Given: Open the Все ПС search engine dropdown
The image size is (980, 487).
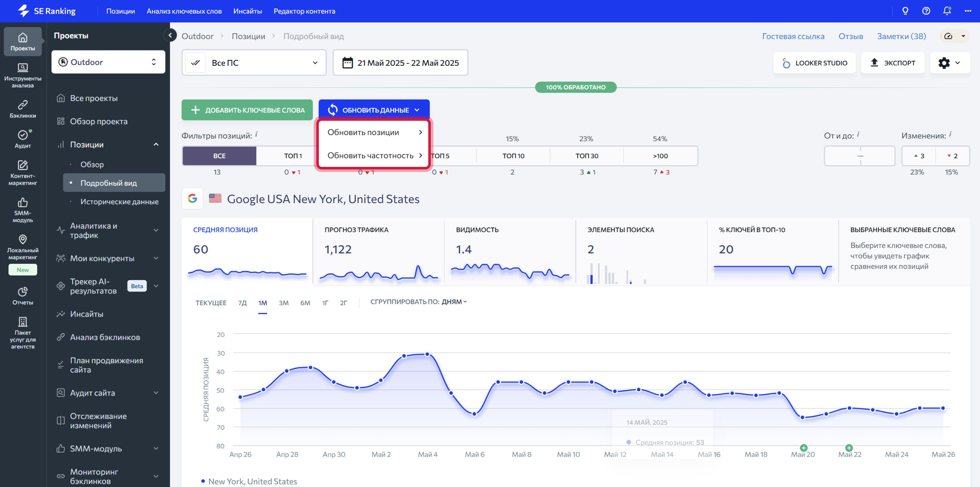Looking at the screenshot, I should pyautogui.click(x=254, y=63).
